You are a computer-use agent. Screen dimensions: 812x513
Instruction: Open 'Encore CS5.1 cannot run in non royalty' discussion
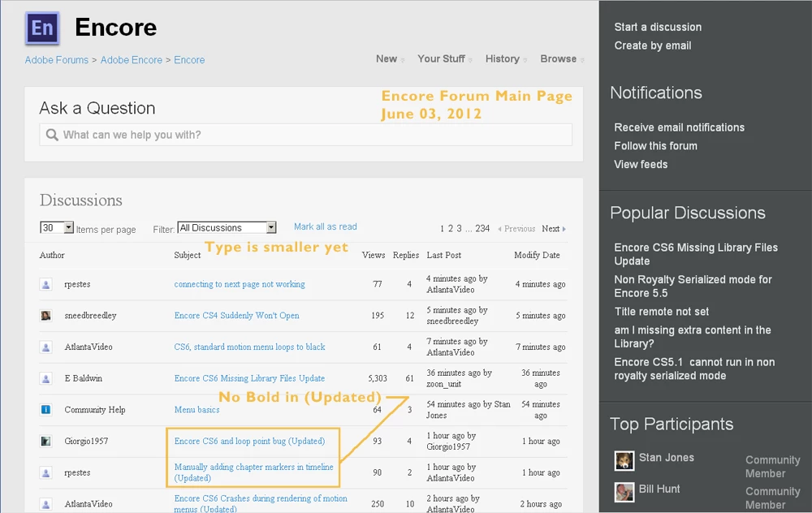(694, 369)
